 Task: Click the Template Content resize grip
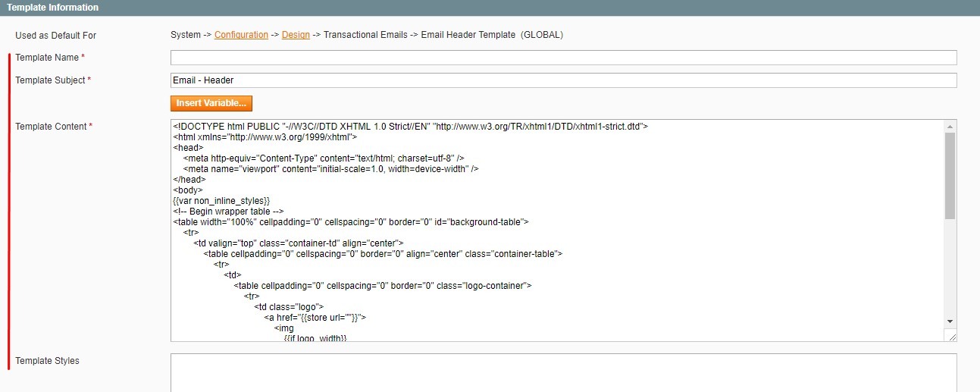point(951,336)
